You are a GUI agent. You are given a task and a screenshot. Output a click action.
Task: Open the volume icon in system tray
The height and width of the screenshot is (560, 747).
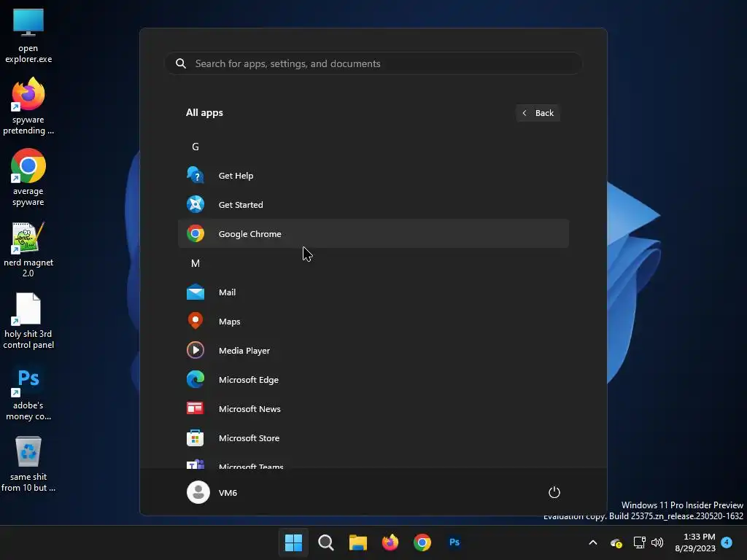(x=657, y=542)
